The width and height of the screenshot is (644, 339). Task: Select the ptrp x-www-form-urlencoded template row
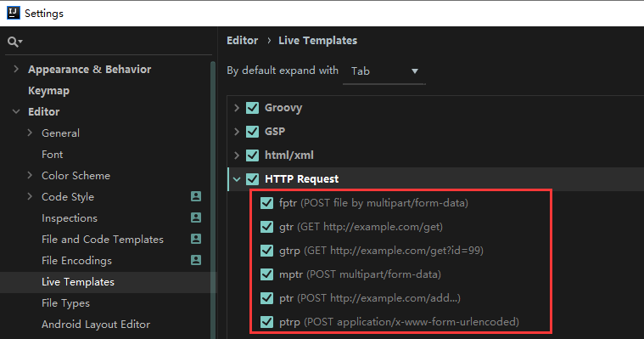pos(399,322)
